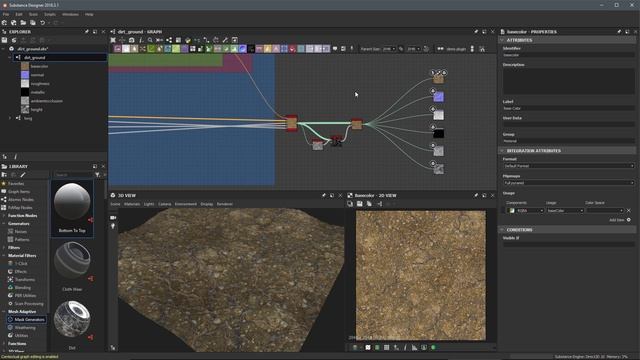Click the Add Item button

(620, 220)
